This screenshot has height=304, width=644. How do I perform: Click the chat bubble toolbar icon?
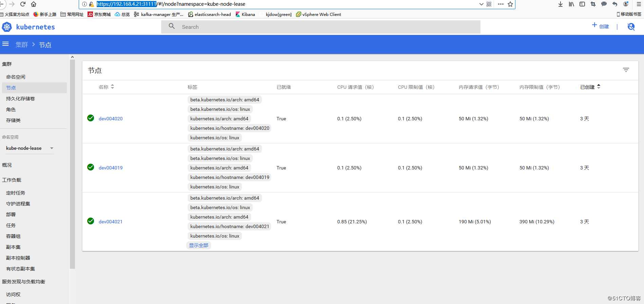tap(604, 4)
